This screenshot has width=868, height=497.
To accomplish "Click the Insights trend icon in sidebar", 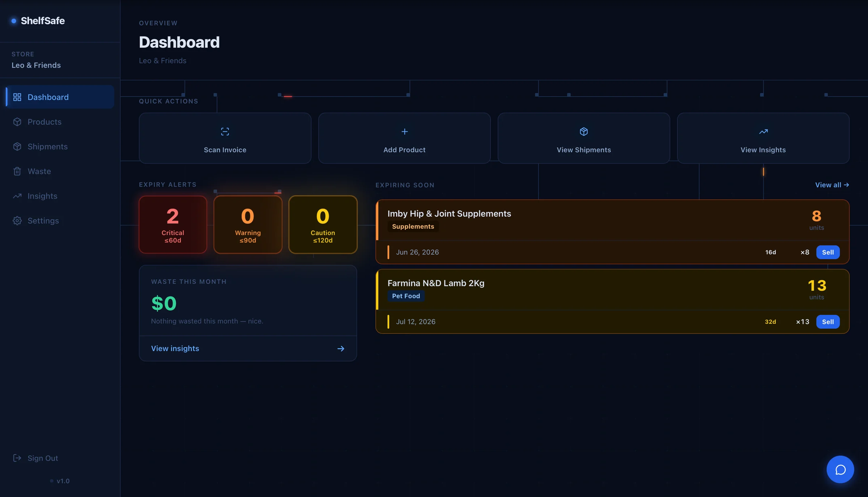I will pyautogui.click(x=17, y=196).
